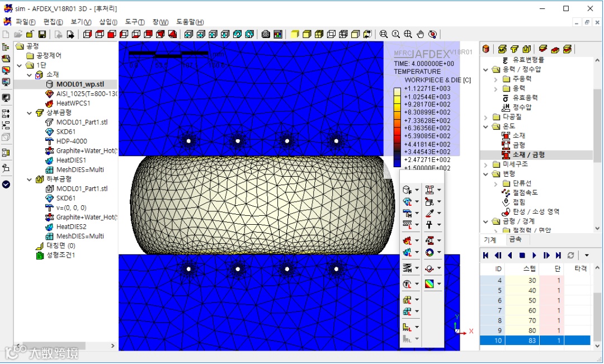Jump to first step playback button
Screen dimensions: 604x364
coord(485,256)
